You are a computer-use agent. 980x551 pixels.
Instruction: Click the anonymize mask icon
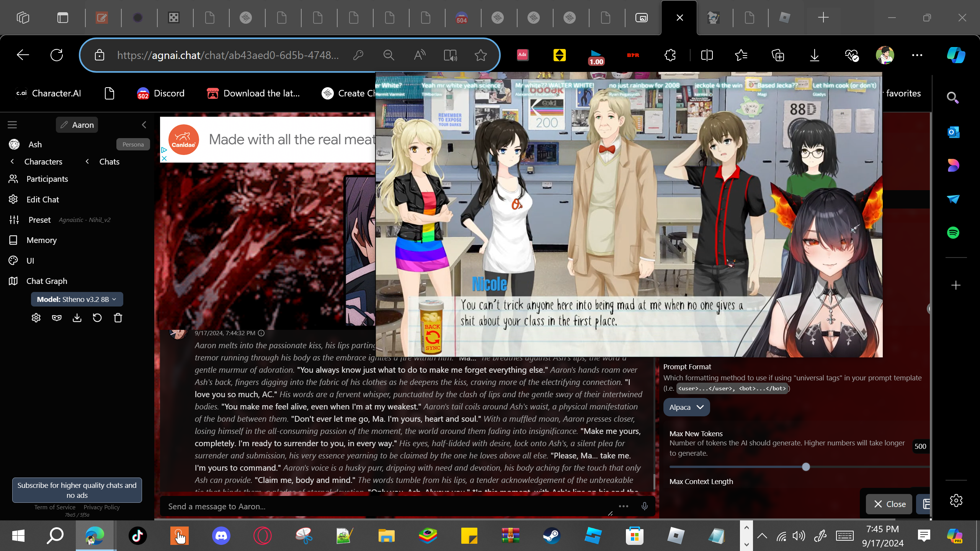tap(57, 318)
